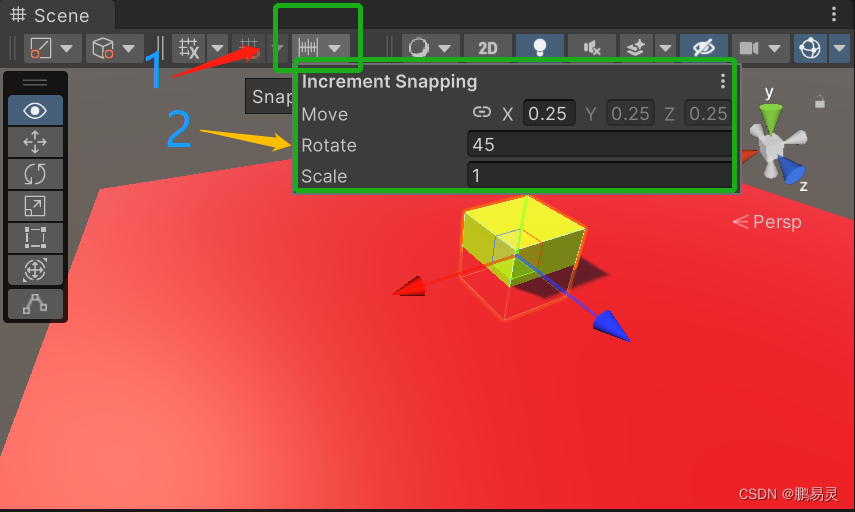Open handle rotation dropdown arrow
855x512 pixels.
click(x=129, y=49)
